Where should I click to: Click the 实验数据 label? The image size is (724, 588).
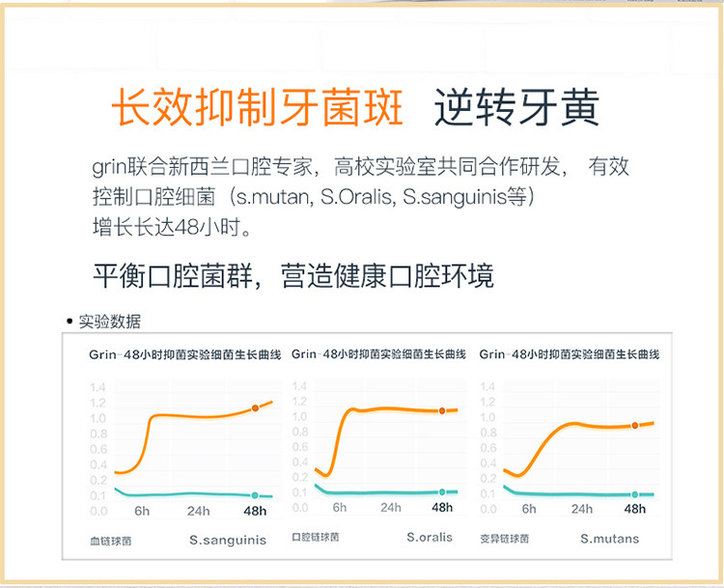coord(109,322)
